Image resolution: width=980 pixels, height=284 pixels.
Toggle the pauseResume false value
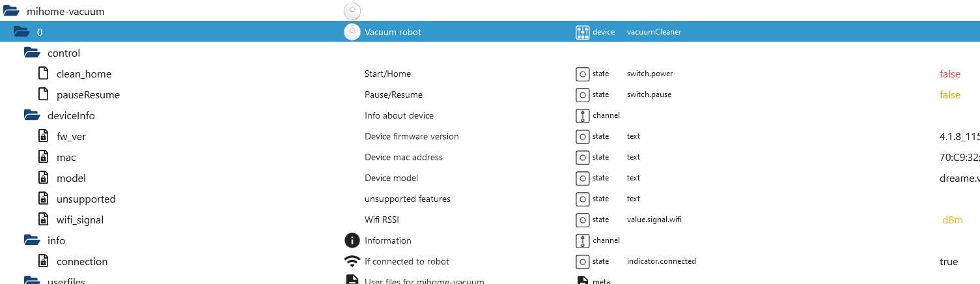point(949,94)
